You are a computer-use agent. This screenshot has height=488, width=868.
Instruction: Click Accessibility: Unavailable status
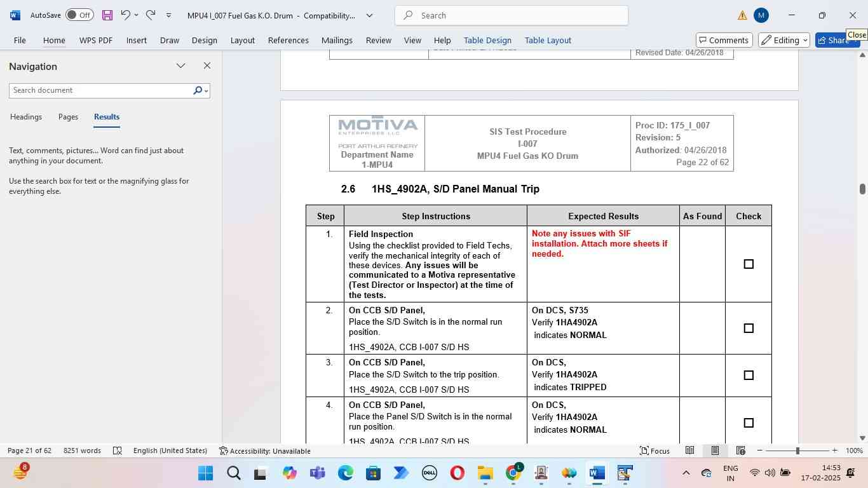(x=264, y=451)
